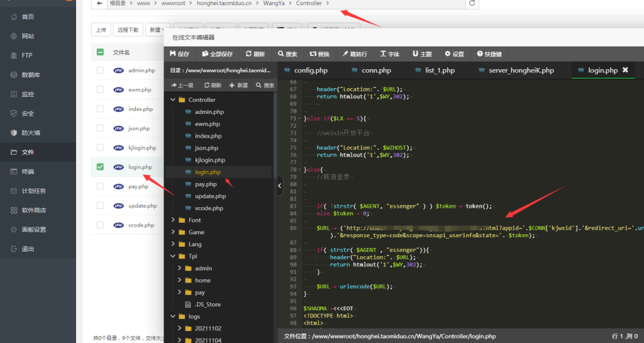644x343 pixels.
Task: Collapse the file tree panel handle
Action: 280,186
